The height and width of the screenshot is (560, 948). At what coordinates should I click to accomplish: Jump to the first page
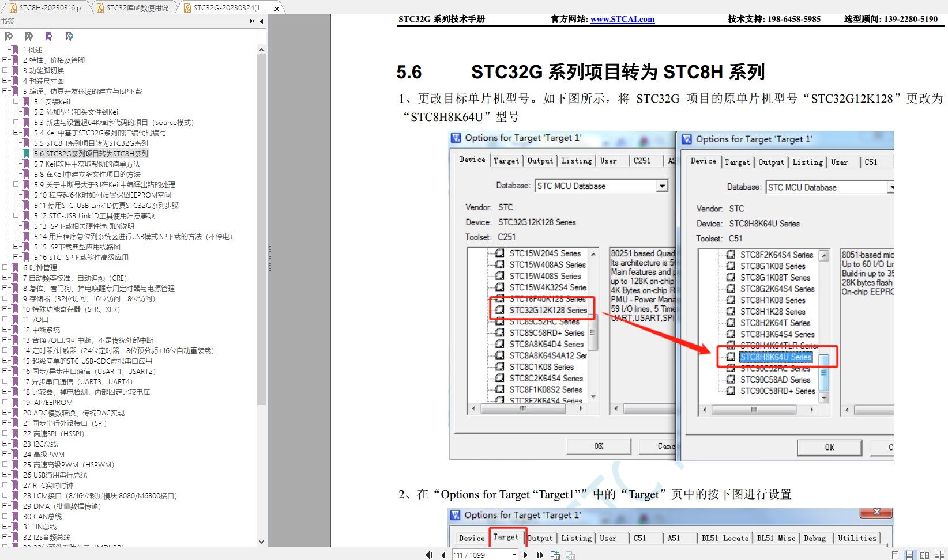(429, 555)
